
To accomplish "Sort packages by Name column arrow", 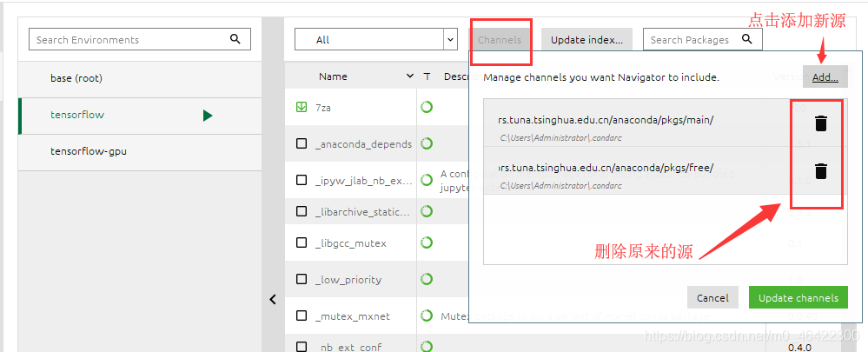I will (409, 76).
